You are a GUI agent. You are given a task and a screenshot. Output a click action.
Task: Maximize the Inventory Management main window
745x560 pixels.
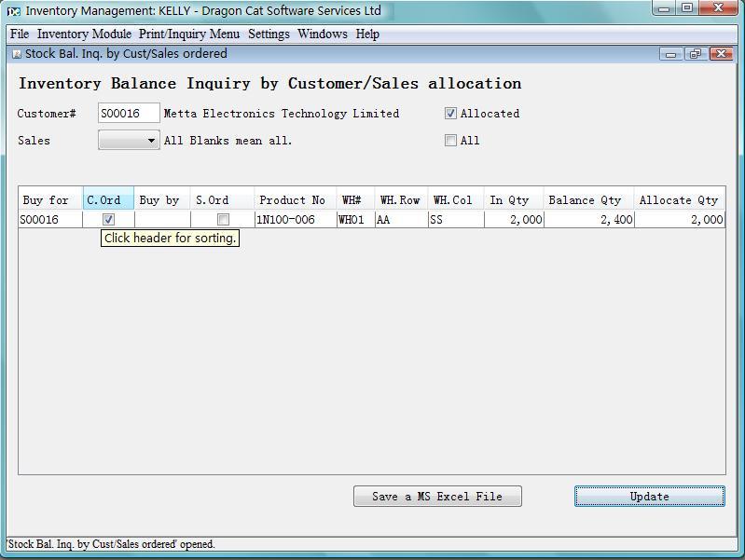tap(687, 8)
